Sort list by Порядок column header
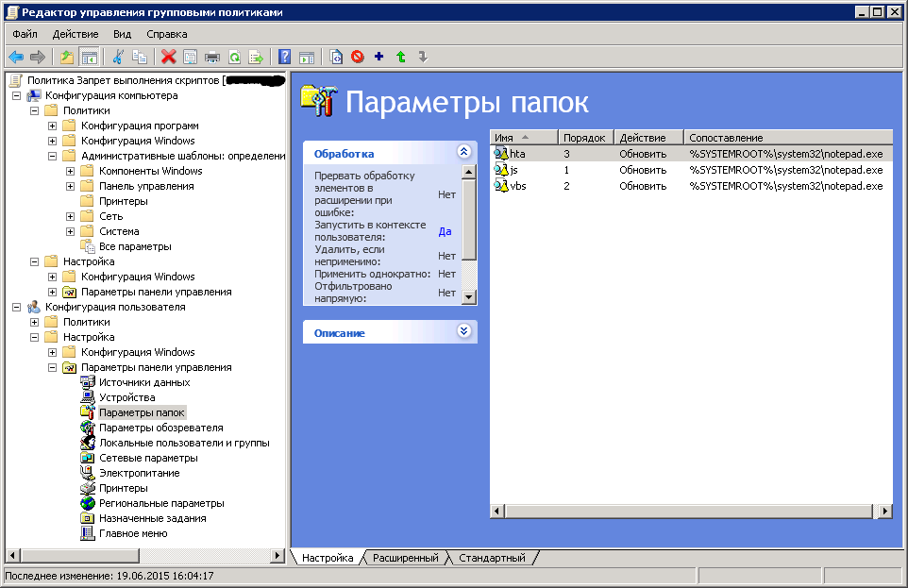Viewport: 908px width, 588px height. (584, 138)
